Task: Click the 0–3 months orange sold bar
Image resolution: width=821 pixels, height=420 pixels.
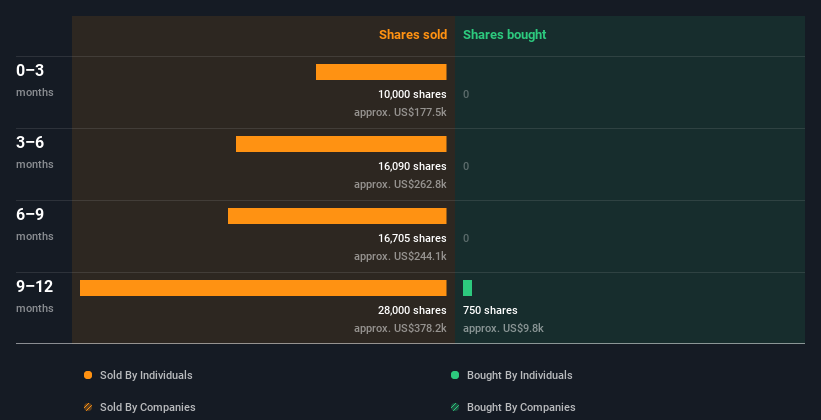Action: (381, 72)
